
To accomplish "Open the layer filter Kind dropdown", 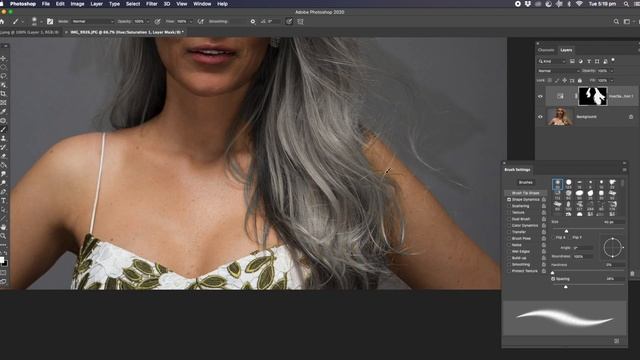I will click(x=552, y=61).
